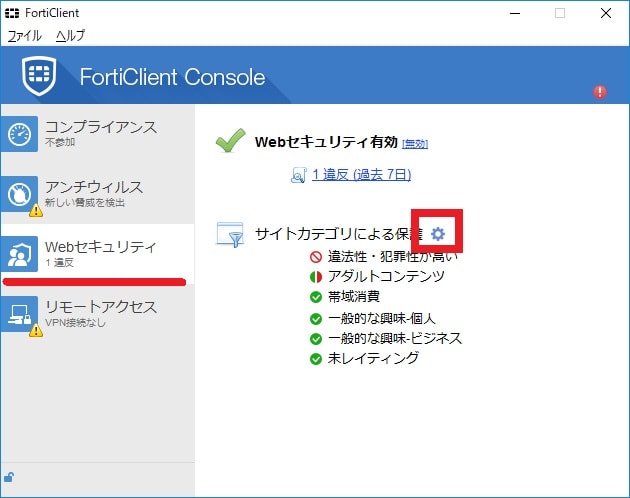Image resolution: width=630 pixels, height=498 pixels.
Task: Click the warning badge on リモートアクセス
Action: point(36,330)
